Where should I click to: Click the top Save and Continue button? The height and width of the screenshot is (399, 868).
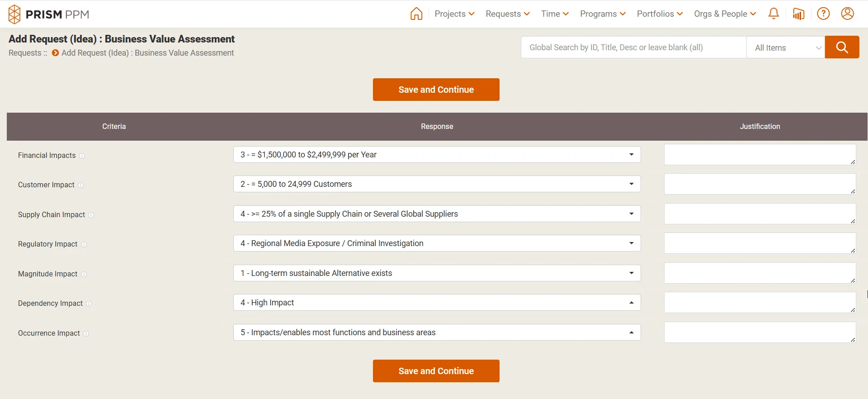click(x=436, y=90)
